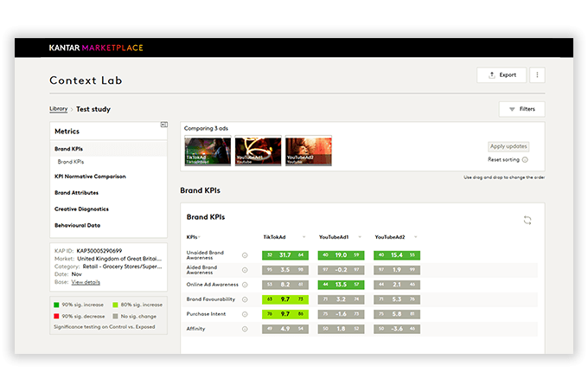Click YouTubeAd1 Online Ad Awareness 13.5 cell

tap(341, 285)
